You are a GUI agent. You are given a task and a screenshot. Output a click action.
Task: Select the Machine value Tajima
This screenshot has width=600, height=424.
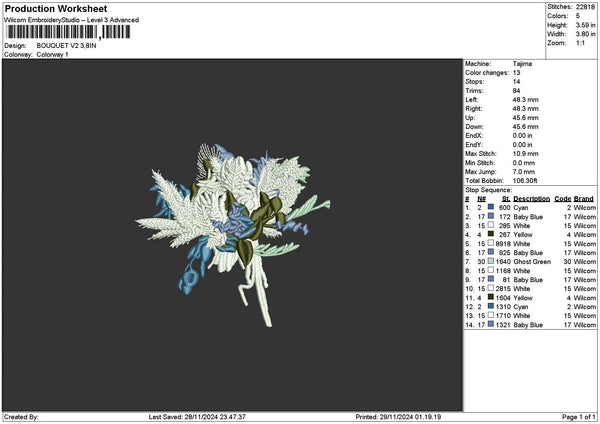(522, 64)
